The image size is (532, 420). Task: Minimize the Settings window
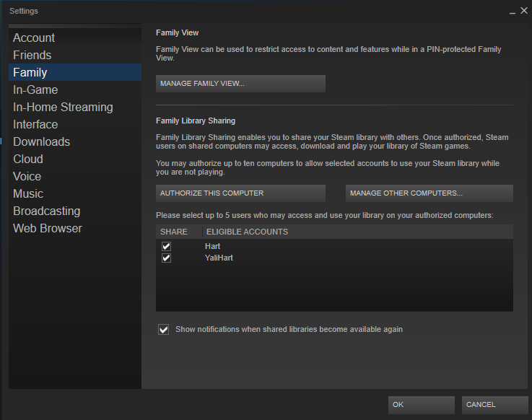(x=513, y=12)
